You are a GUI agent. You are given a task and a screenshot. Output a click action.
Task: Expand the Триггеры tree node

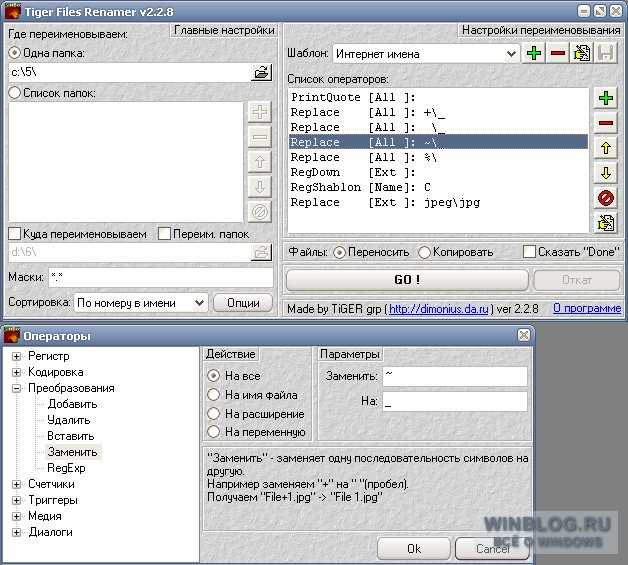(x=16, y=500)
